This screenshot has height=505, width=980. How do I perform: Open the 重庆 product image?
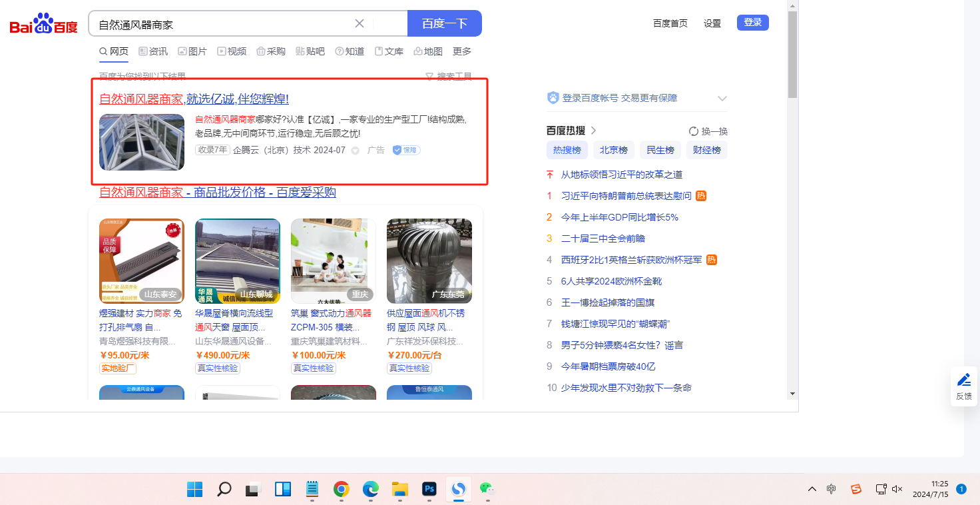[x=334, y=261]
